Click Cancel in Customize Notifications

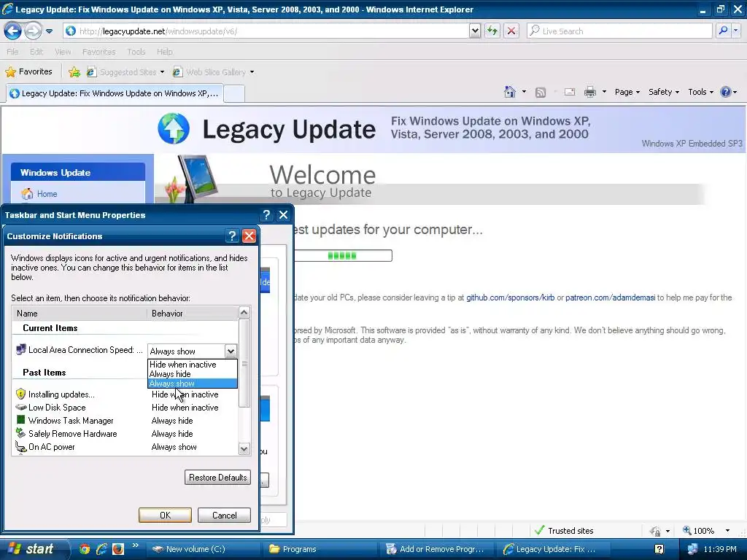pyautogui.click(x=224, y=516)
